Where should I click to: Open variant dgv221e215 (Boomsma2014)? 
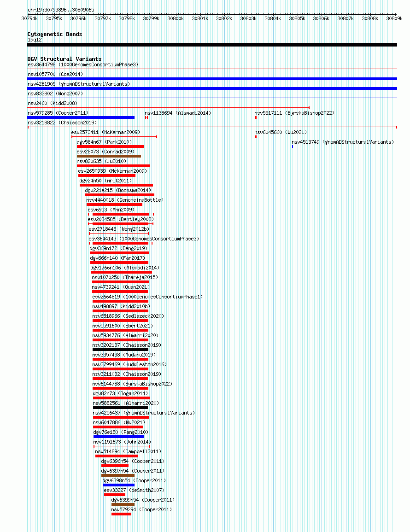[x=118, y=190]
